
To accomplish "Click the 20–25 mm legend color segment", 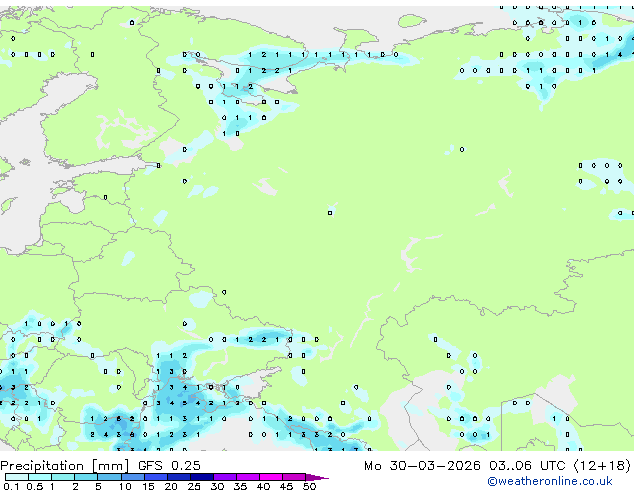I will click(x=178, y=477).
